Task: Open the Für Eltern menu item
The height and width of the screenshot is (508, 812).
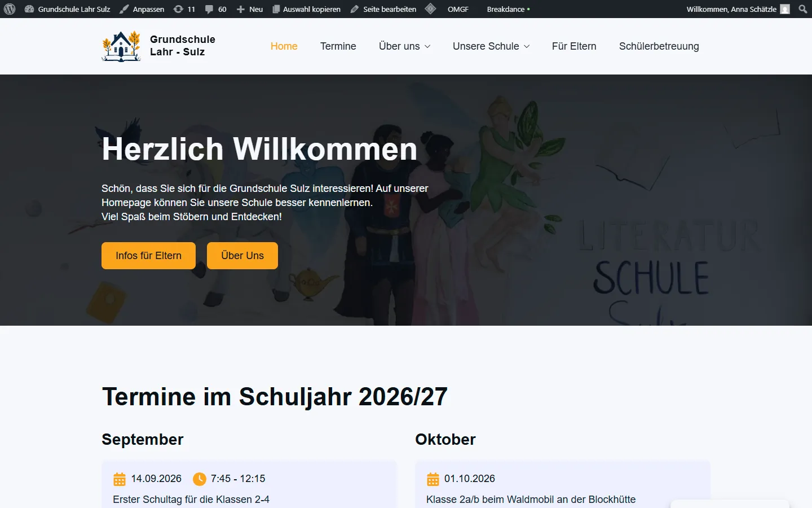Action: pos(574,46)
